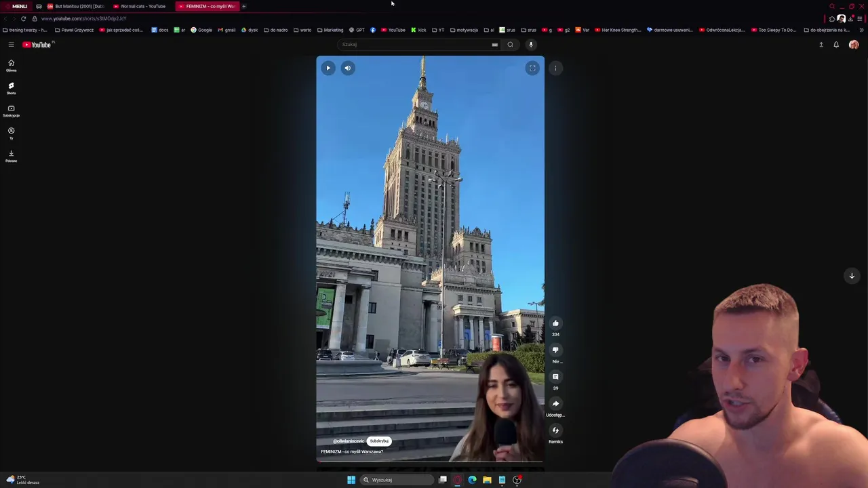Open the Ty (You) sidebar section

[11, 134]
